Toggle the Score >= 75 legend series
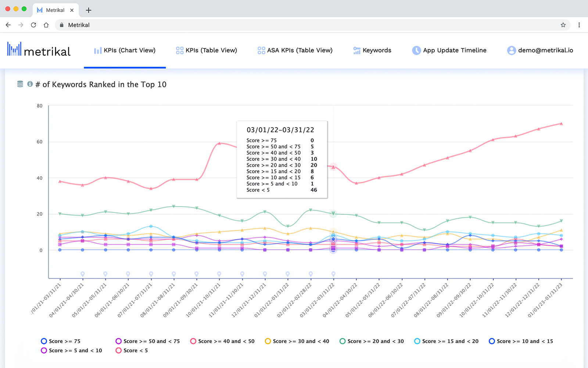Screen dimensions: 588x368 coord(61,341)
